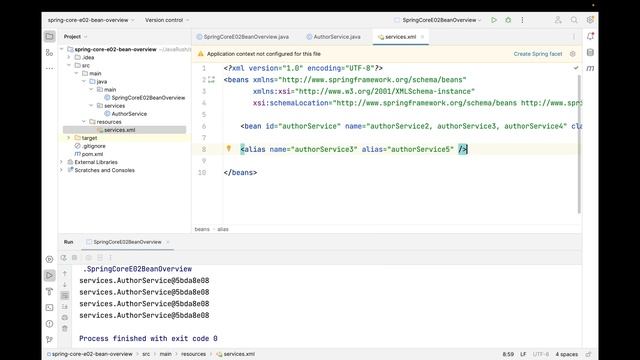The height and width of the screenshot is (360, 640).
Task: Click Create Spring facet link
Action: (x=538, y=54)
